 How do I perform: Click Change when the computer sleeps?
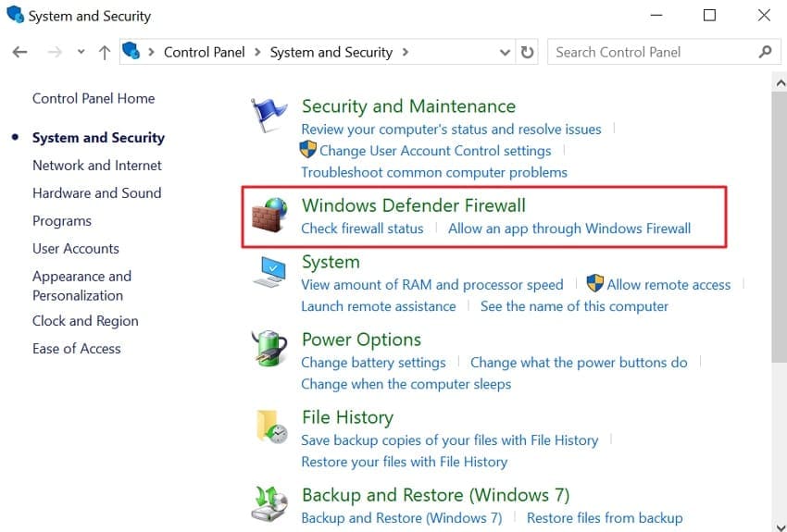[x=406, y=384]
